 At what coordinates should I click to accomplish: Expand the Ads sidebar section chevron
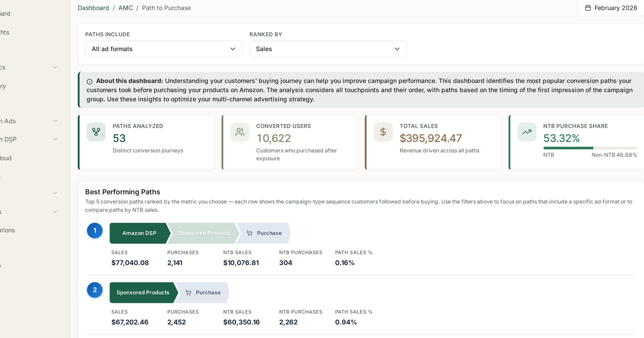55,121
